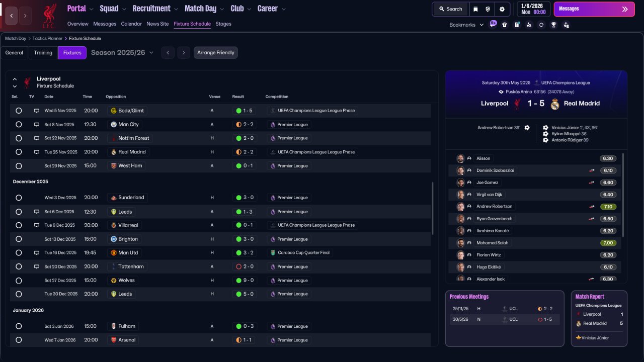Click substitution icon on Dominik Szoboszlai row
The width and height of the screenshot is (644, 362).
[592, 170]
